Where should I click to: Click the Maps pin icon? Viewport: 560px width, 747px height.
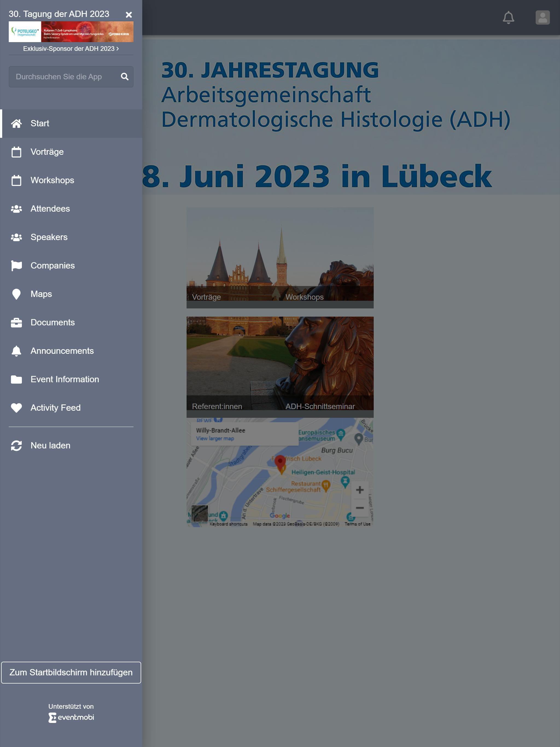click(16, 294)
